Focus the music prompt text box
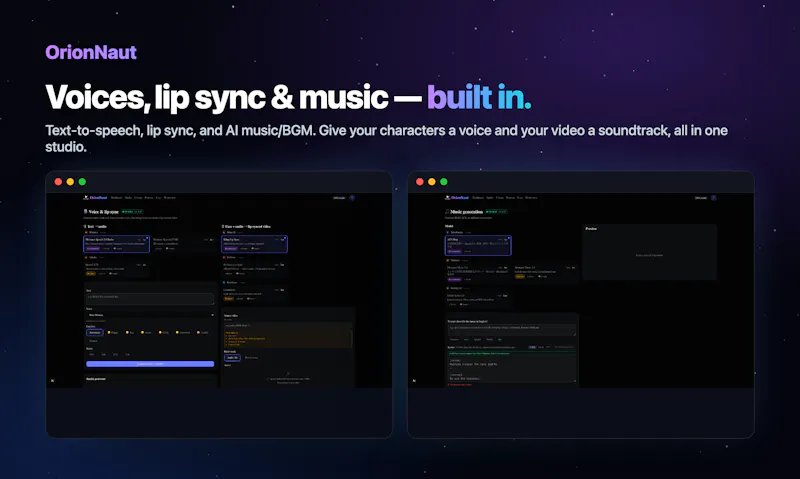Image resolution: width=800 pixels, height=479 pixels. click(512, 330)
